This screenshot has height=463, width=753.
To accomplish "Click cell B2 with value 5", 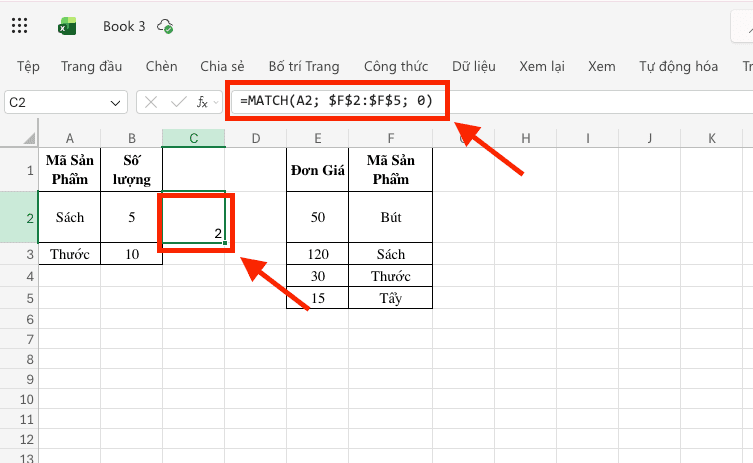I will [132, 217].
